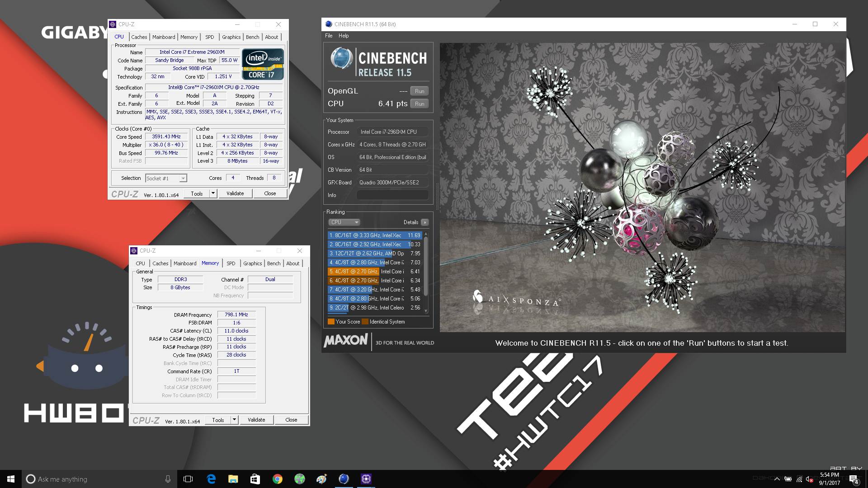Viewport: 868px width, 488px height.
Task: Click the Intel Core i7 badge in CPU-Z
Action: (x=263, y=64)
